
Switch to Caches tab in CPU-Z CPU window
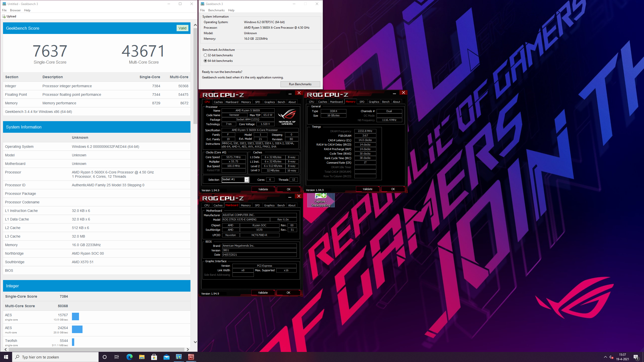pyautogui.click(x=218, y=102)
